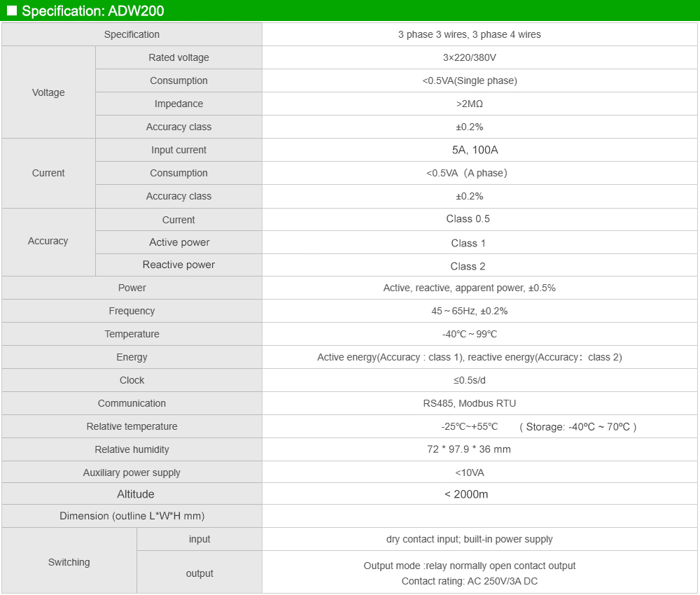Click the Input current label
Image resolution: width=700 pixels, height=595 pixels.
click(x=178, y=150)
